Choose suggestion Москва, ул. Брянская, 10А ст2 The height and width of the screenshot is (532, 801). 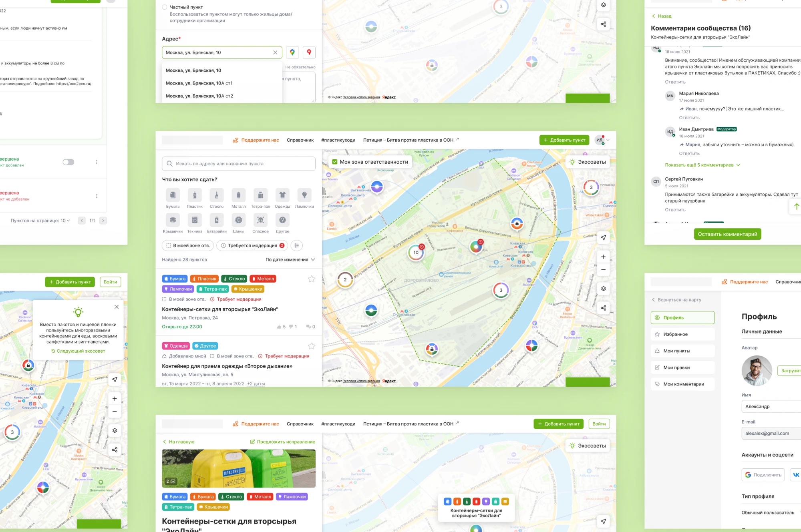[222, 96]
